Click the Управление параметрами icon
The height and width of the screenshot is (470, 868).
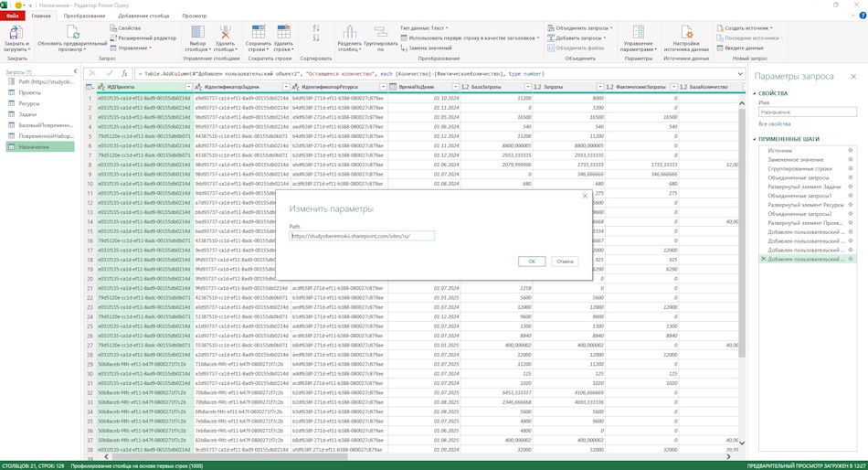(x=639, y=32)
